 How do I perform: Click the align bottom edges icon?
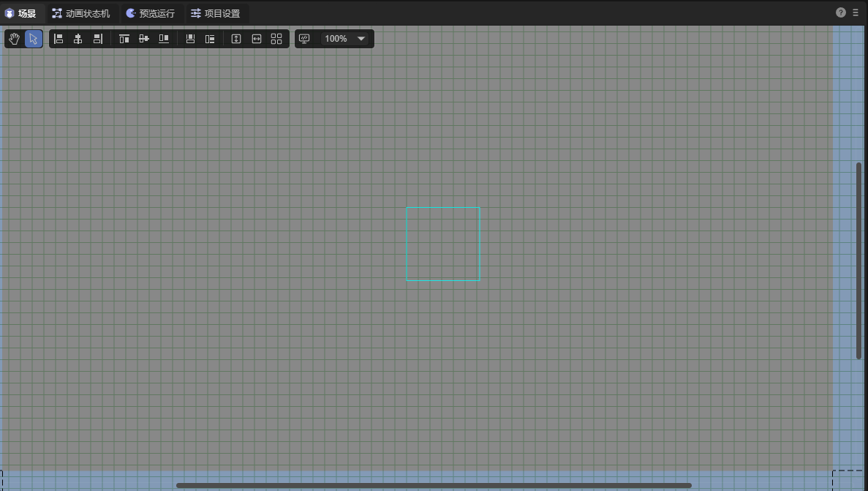pos(164,39)
